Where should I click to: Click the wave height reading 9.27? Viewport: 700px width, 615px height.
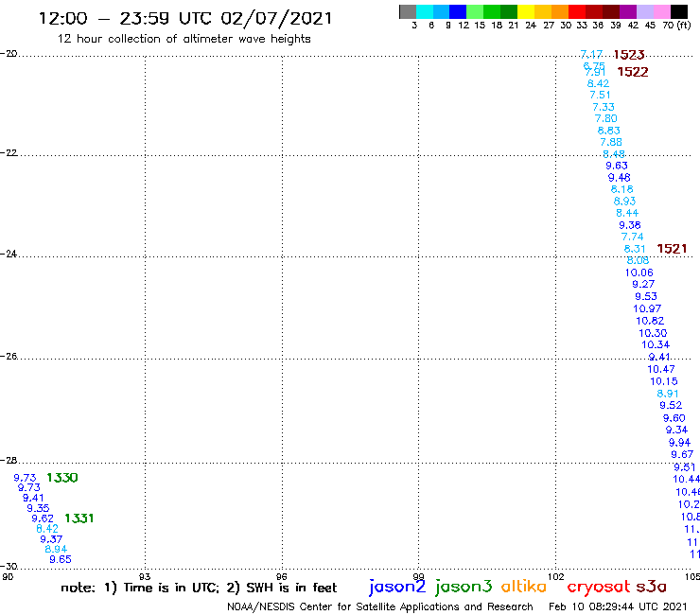[x=643, y=285]
